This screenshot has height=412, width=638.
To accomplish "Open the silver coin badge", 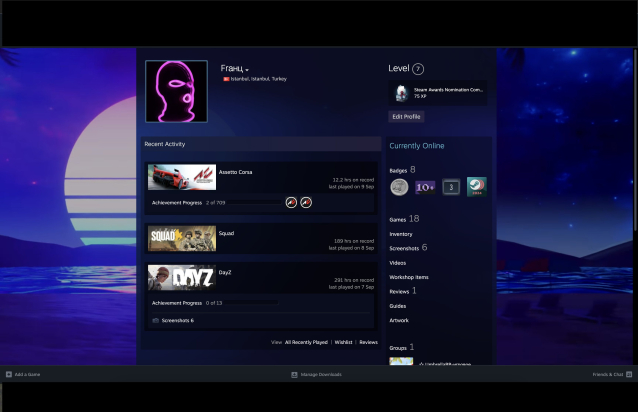I will (399, 187).
